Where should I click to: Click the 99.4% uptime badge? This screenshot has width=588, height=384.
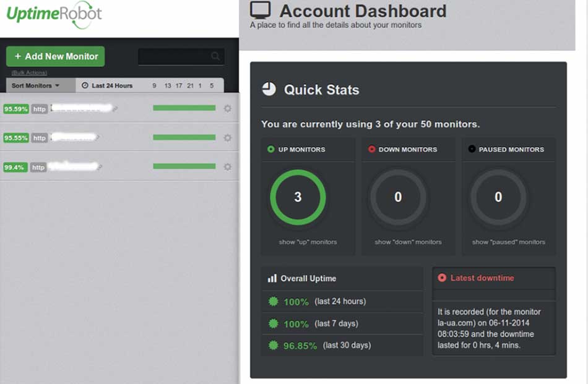point(15,167)
